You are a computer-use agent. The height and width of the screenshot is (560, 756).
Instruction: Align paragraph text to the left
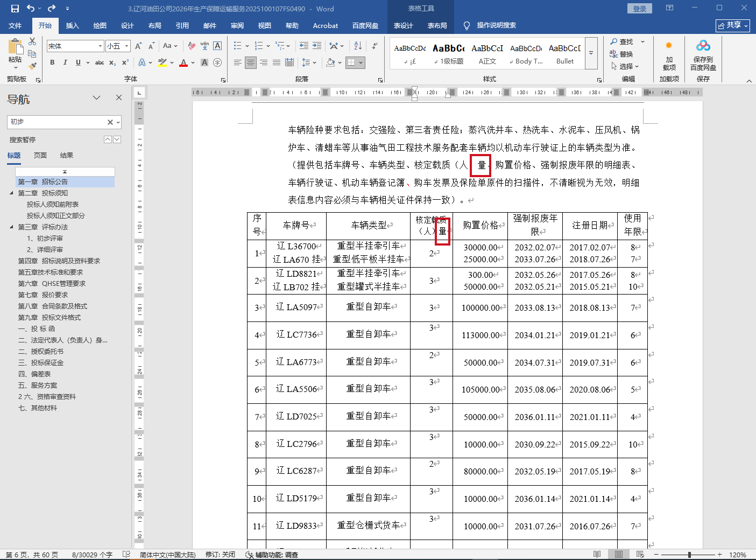(237, 62)
